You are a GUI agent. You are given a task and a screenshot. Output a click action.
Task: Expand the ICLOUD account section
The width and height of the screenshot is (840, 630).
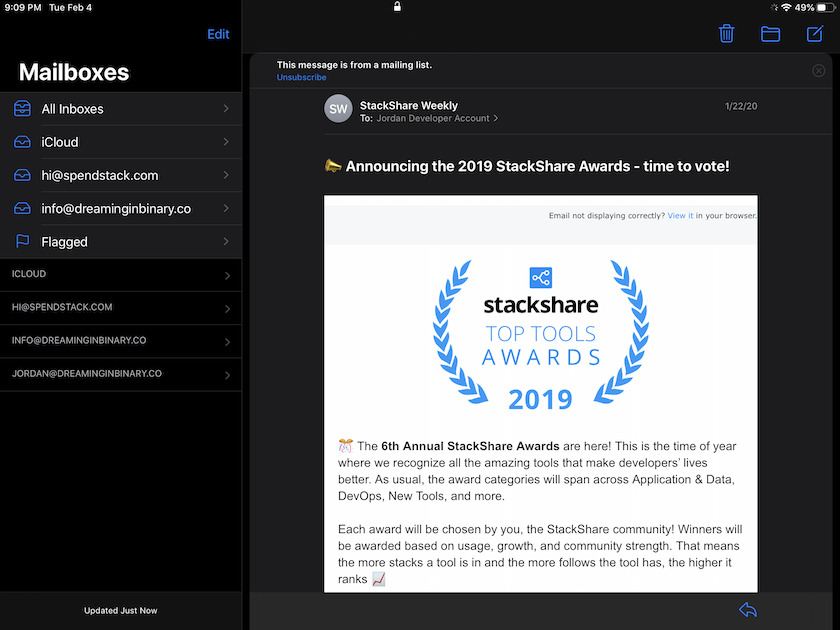(x=120, y=274)
